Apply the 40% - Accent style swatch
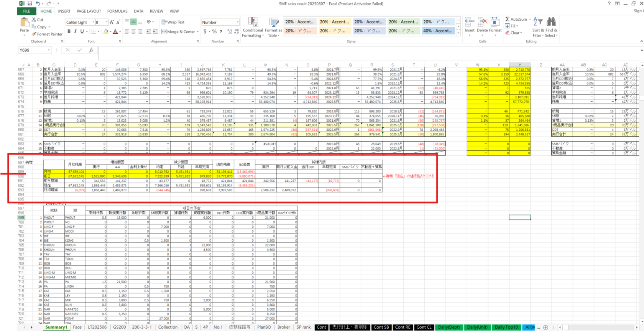644x331 pixels. [438, 31]
